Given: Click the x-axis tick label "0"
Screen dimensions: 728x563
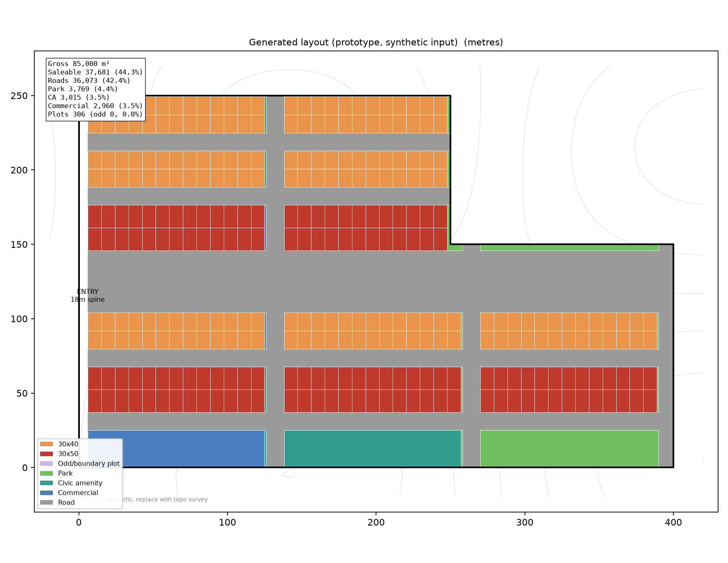Looking at the screenshot, I should [x=79, y=522].
